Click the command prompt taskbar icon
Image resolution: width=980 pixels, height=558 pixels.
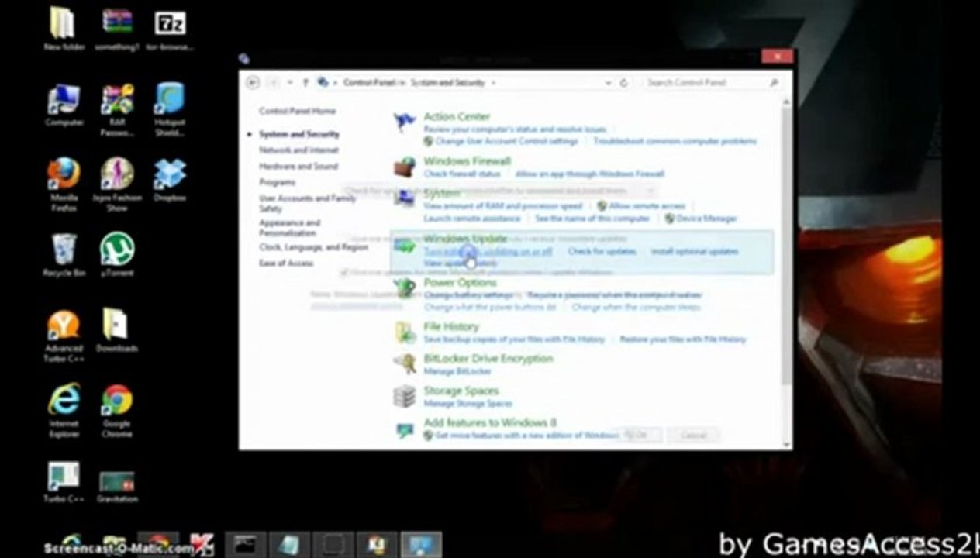coord(245,545)
